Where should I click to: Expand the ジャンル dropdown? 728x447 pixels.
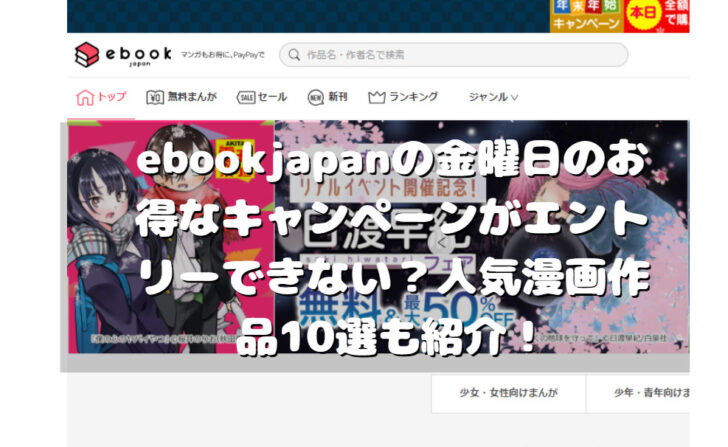pyautogui.click(x=493, y=97)
